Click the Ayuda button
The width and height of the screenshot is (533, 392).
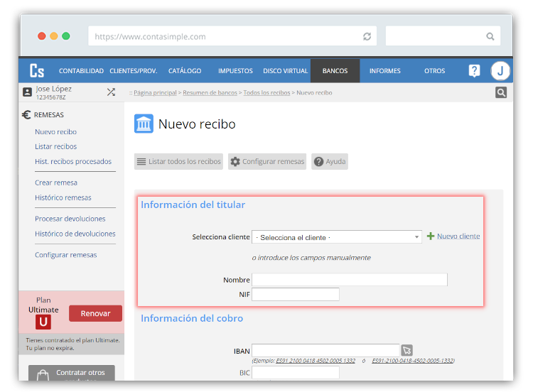330,161
